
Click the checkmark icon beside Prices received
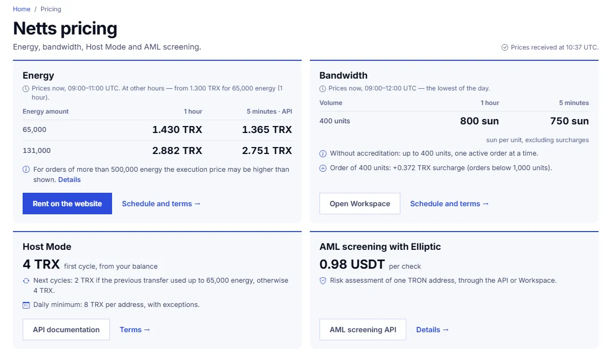tap(505, 47)
